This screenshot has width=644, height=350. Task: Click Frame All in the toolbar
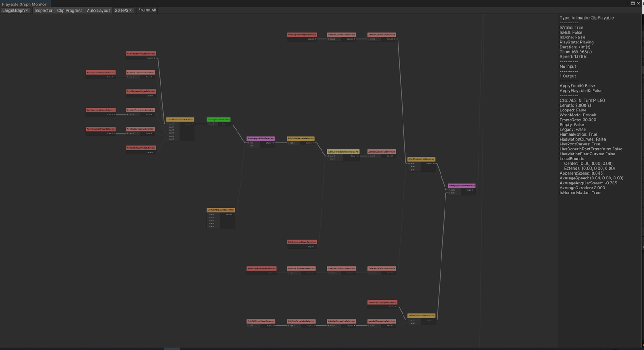[147, 10]
